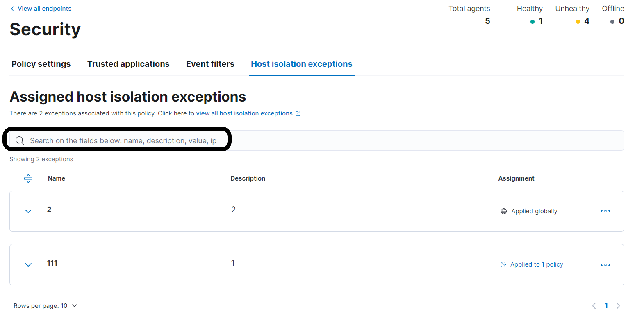Open the Trusted applications tab

click(128, 64)
